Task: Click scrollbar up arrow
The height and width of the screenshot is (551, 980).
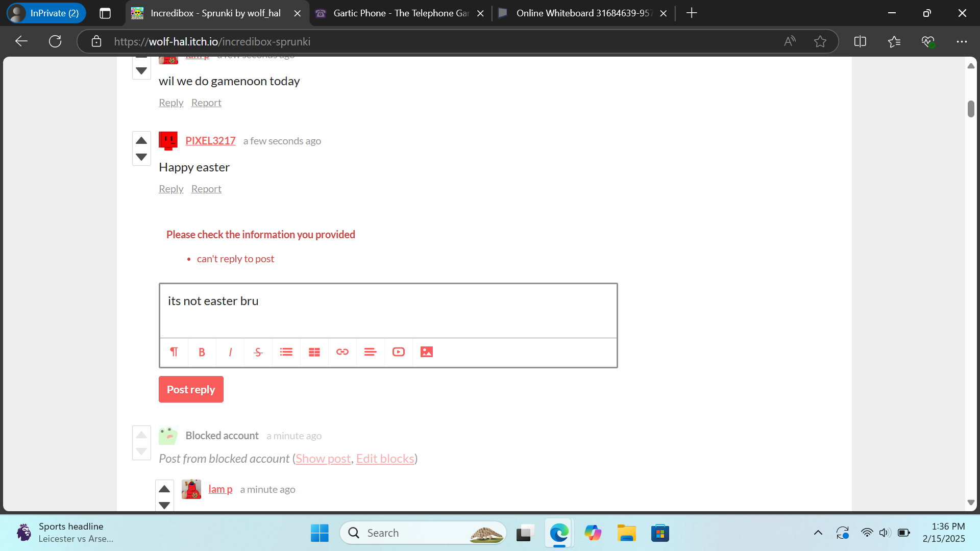Action: [971, 66]
